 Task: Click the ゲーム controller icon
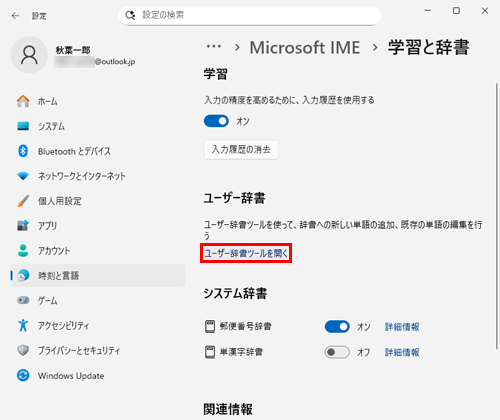(23, 300)
